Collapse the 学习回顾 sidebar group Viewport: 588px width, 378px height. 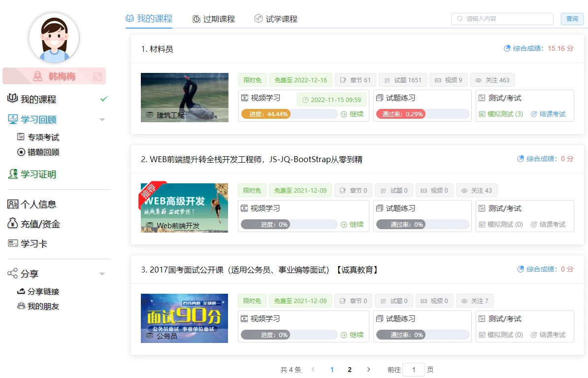102,119
